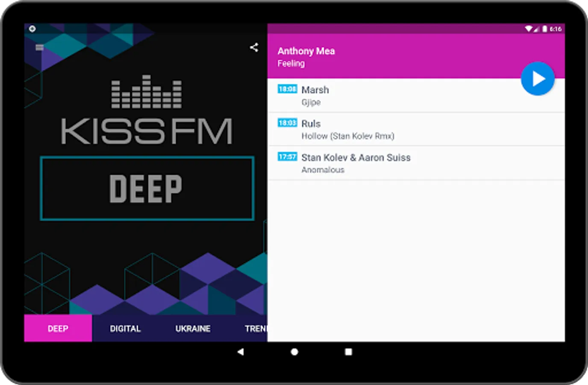Tap the current artist Anthony Mea
Screen dimensions: 588x385
(x=306, y=51)
